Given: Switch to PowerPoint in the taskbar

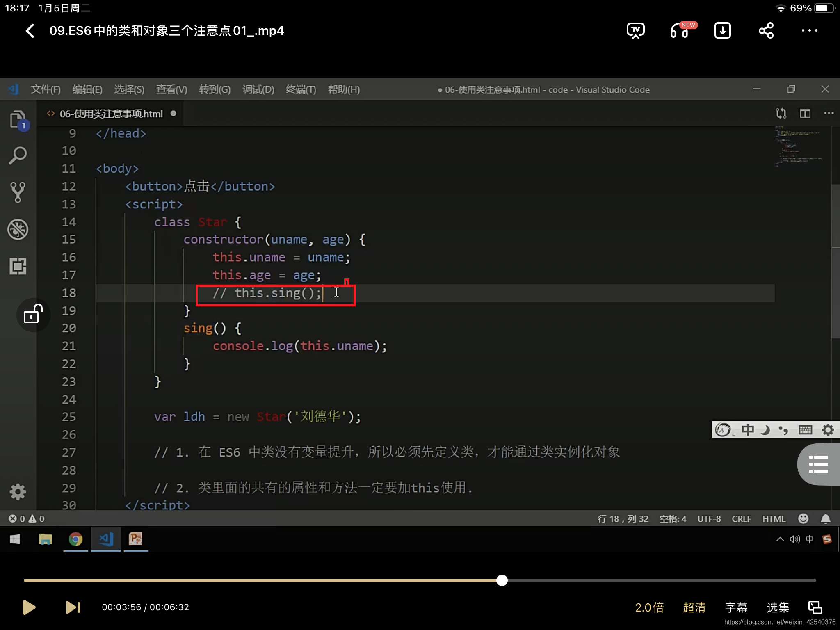Looking at the screenshot, I should 136,539.
